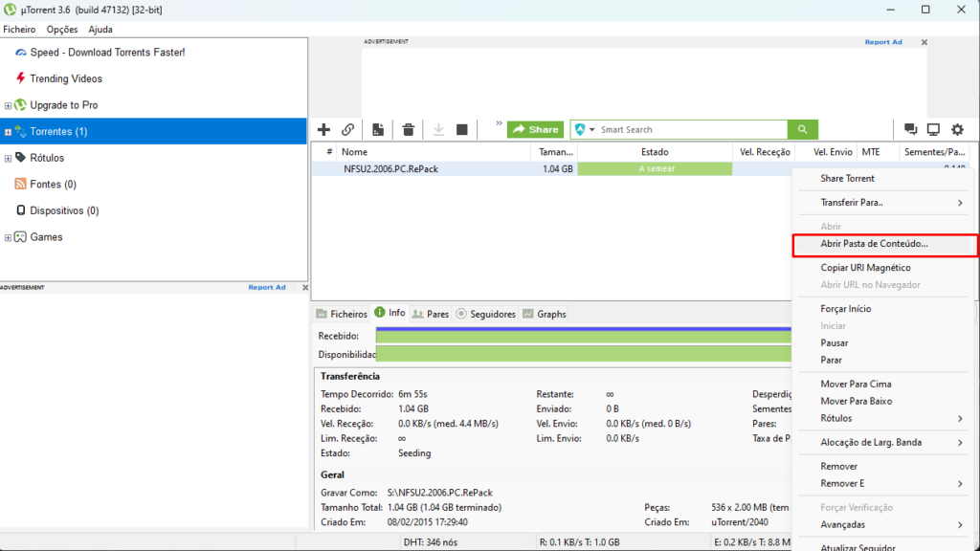Image resolution: width=980 pixels, height=551 pixels.
Task: Click the Upgrade to Pro µTorrent logo icon
Action: point(21,105)
